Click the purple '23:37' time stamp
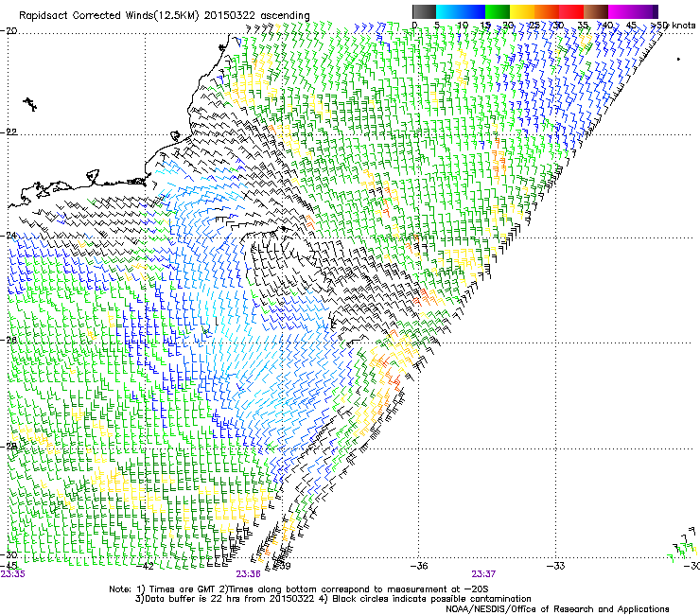The image size is (700, 615). pos(483,574)
